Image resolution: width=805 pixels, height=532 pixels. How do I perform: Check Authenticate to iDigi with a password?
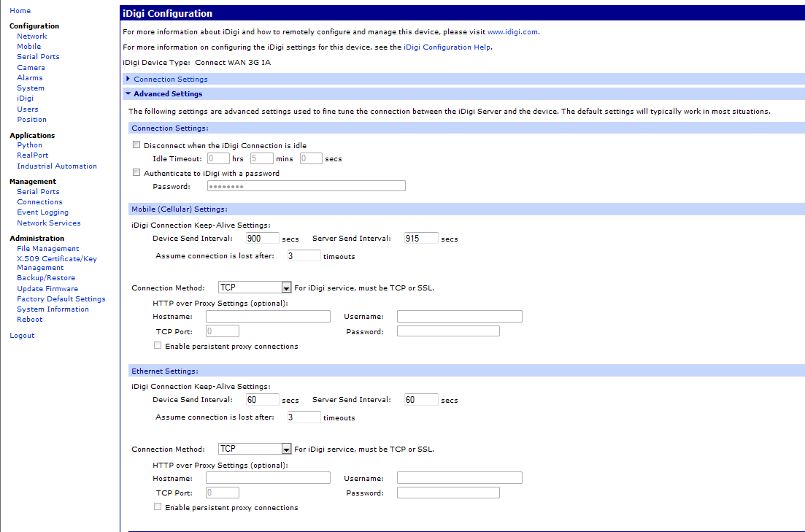click(136, 173)
